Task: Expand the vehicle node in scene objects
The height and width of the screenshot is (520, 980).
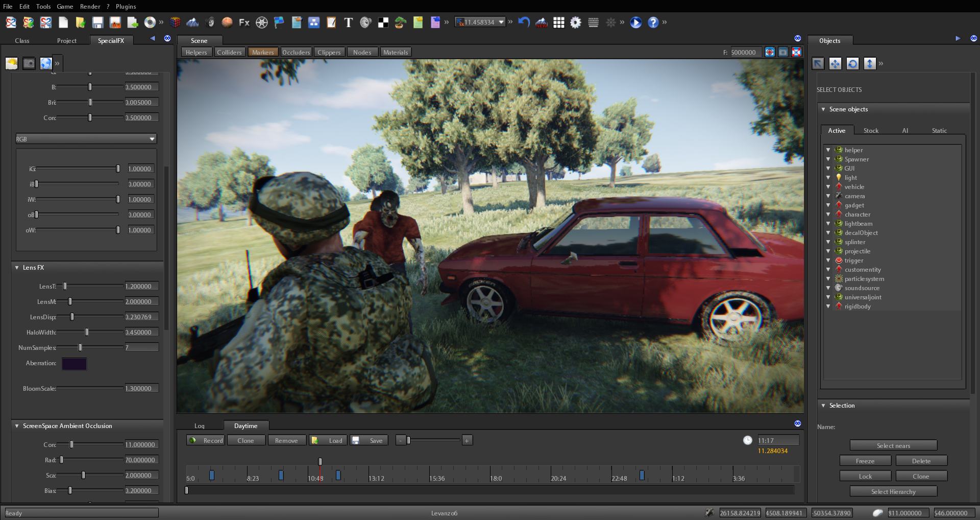Action: (x=828, y=187)
